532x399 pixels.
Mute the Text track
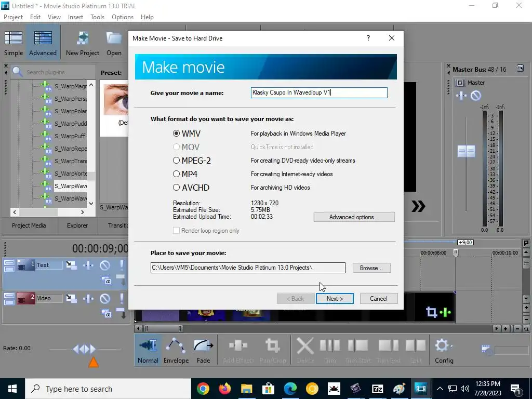point(105,265)
